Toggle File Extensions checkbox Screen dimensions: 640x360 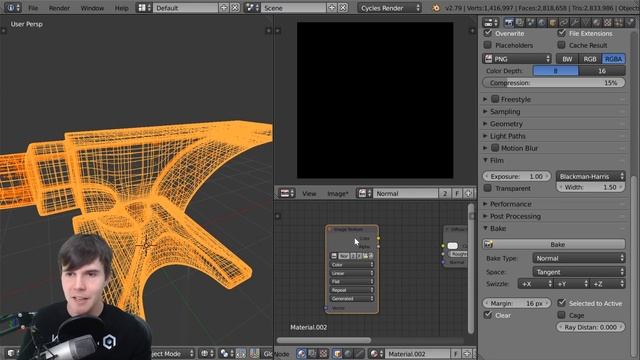click(x=562, y=33)
